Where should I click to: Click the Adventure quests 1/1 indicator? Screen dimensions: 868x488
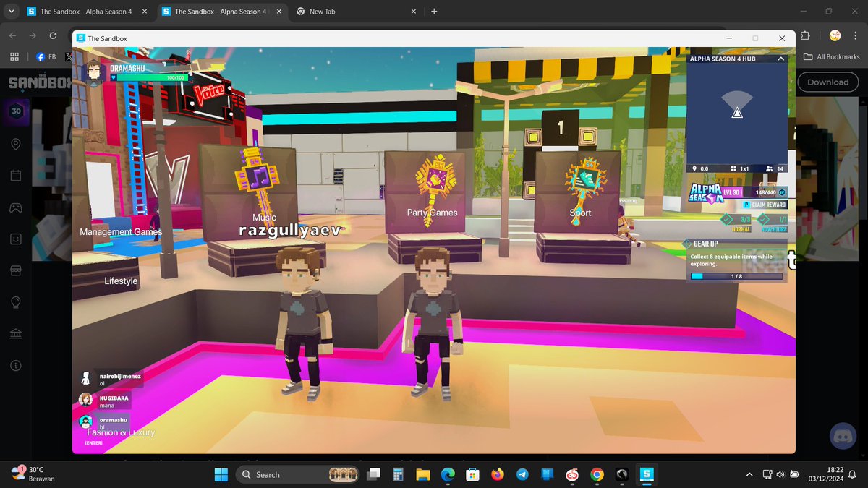(x=773, y=223)
